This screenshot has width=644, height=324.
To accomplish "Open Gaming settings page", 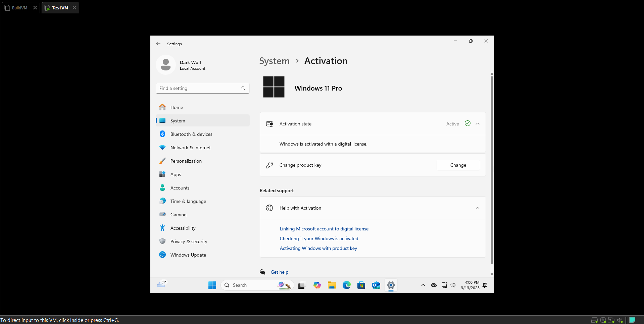I will point(203,215).
